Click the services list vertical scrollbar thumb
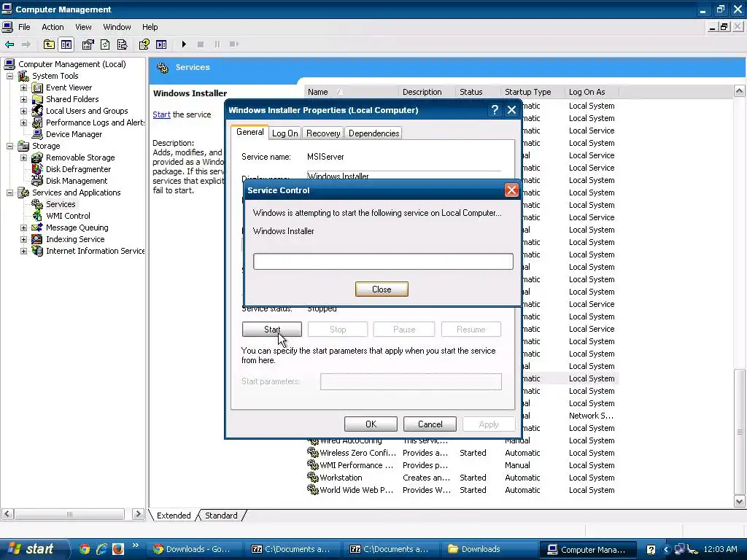The height and width of the screenshot is (560, 747). 739,432
